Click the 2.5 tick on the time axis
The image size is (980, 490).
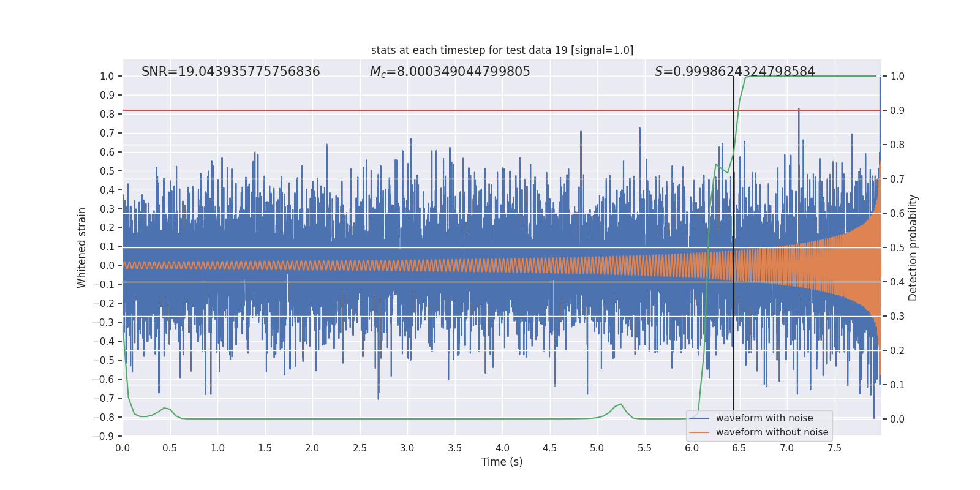pos(360,448)
